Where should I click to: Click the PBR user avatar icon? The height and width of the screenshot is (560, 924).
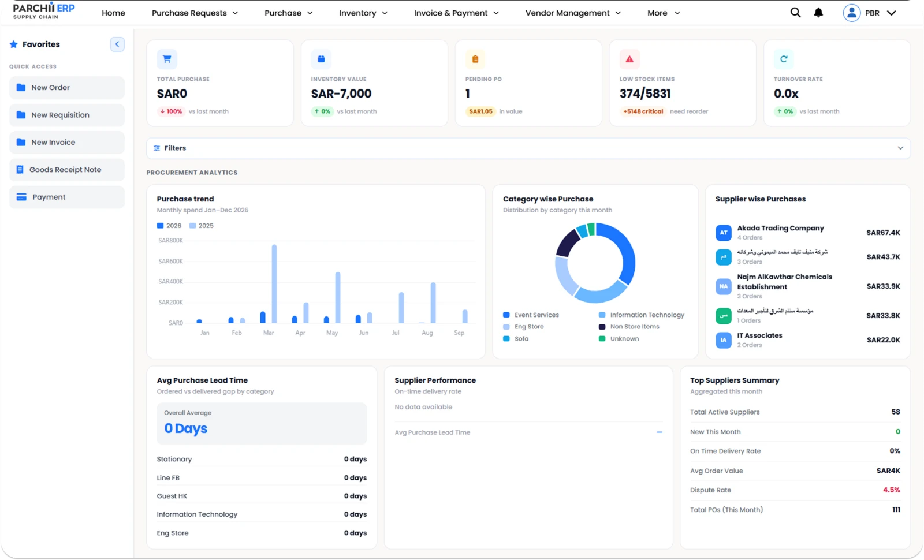point(852,13)
